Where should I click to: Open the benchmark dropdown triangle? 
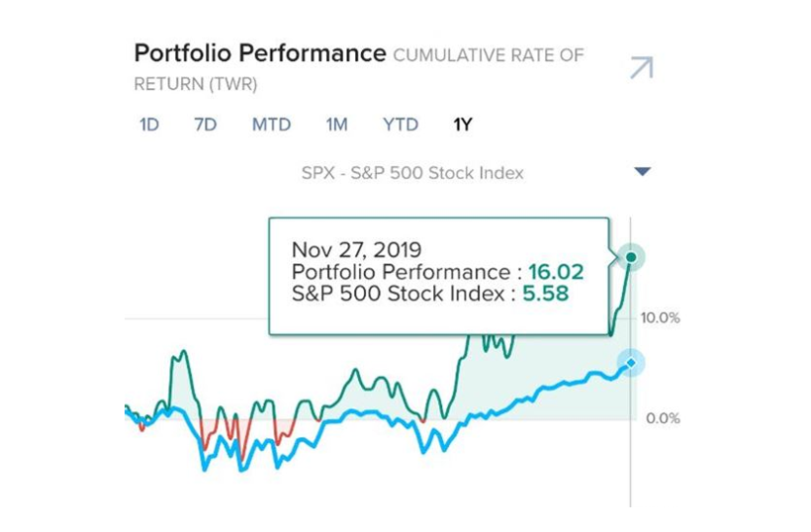click(x=642, y=172)
